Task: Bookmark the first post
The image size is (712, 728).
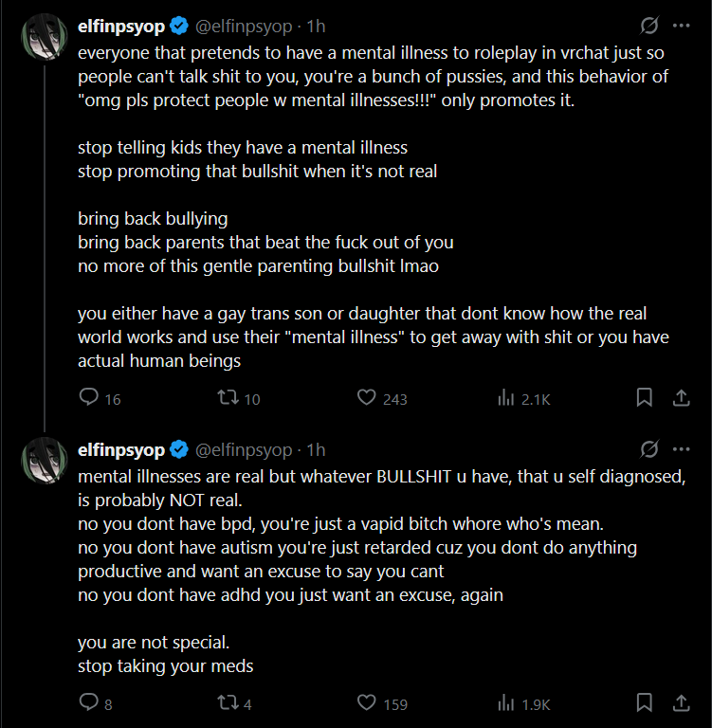Action: (644, 398)
